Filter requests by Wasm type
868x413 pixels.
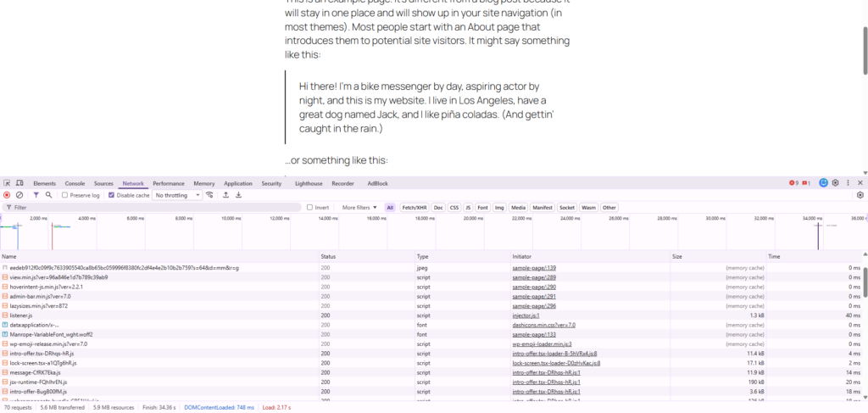(589, 208)
